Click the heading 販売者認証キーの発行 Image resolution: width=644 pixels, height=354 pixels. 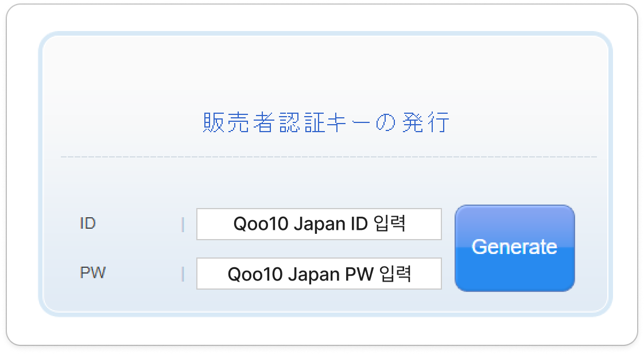point(327,122)
